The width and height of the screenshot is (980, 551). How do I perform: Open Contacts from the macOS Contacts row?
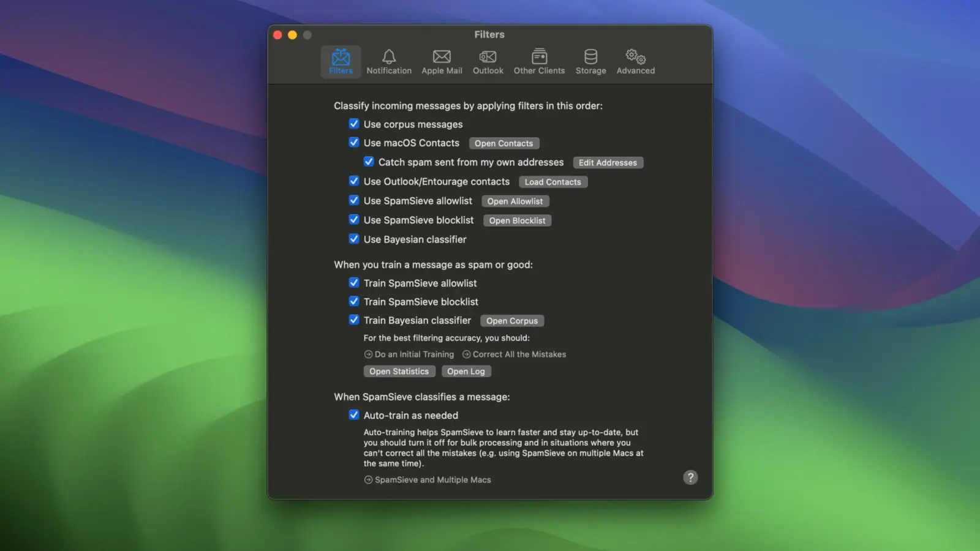504,143
